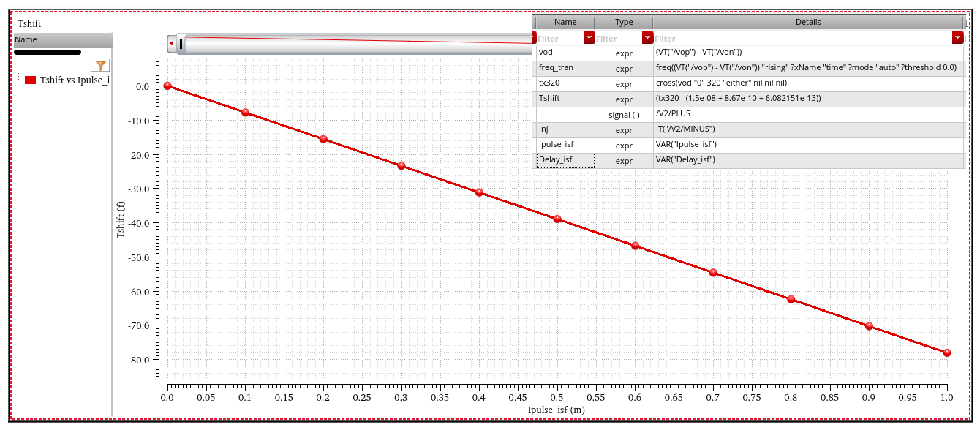Screen dimensions: 980x430
Task: Open the Type column filter dropdown
Action: point(647,37)
